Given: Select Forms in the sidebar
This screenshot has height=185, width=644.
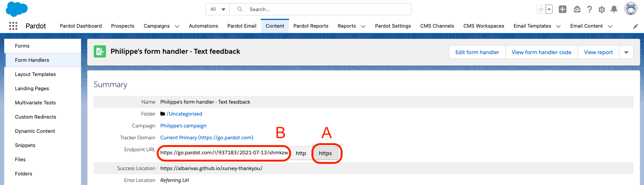Looking at the screenshot, I should (43, 46).
